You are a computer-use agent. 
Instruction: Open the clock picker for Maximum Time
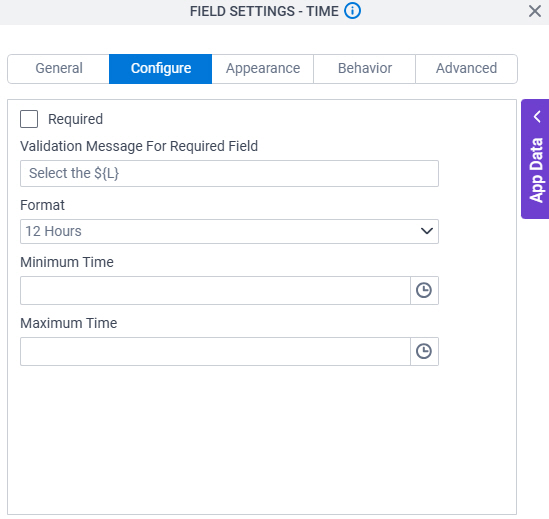(x=424, y=351)
